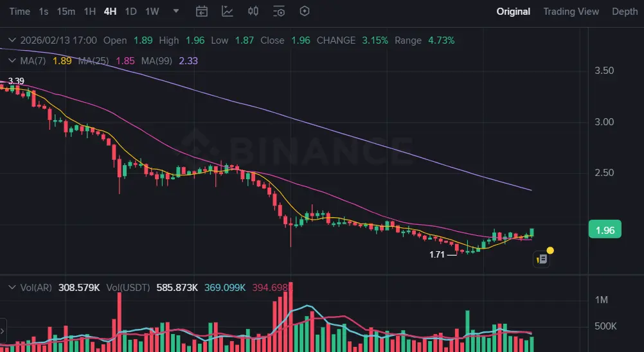This screenshot has height=352, width=644.
Task: Switch to Depth chart tab
Action: pos(625,12)
